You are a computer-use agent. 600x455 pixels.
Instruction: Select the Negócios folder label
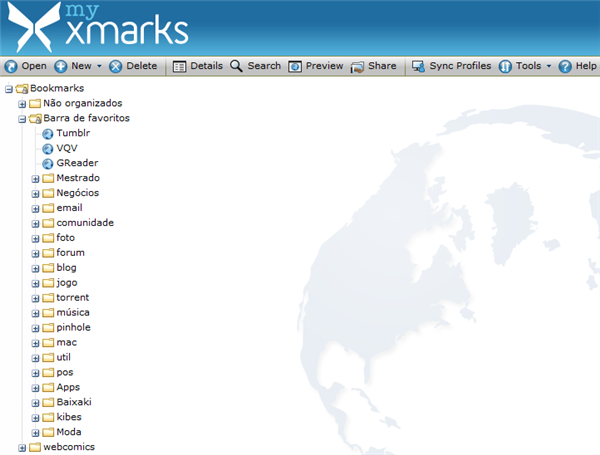coord(78,193)
